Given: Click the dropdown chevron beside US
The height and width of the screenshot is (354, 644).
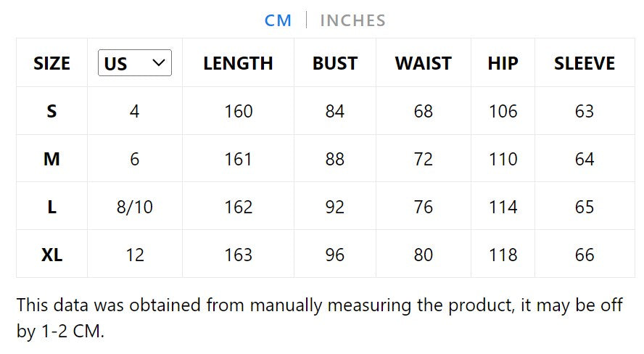Looking at the screenshot, I should (160, 63).
